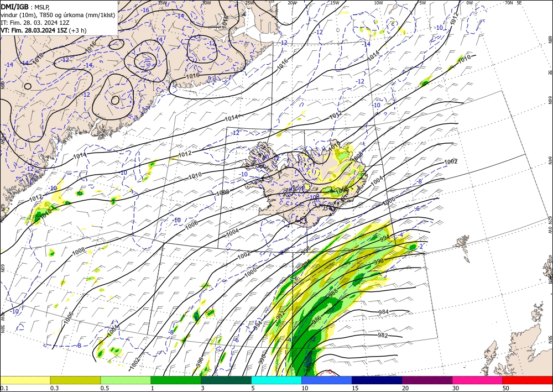Click the '25W' longitude label
This screenshot has height=392, width=553.
pos(249,3)
